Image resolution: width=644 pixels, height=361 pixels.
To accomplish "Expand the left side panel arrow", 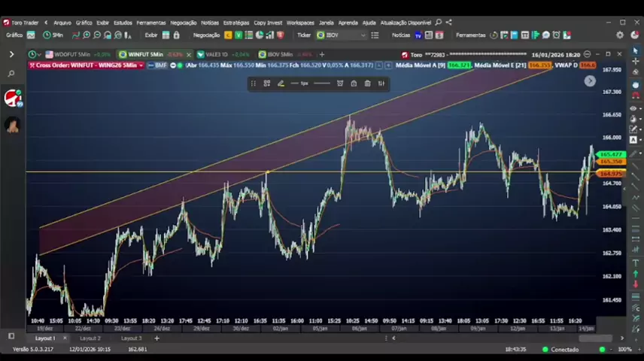I will point(11,54).
